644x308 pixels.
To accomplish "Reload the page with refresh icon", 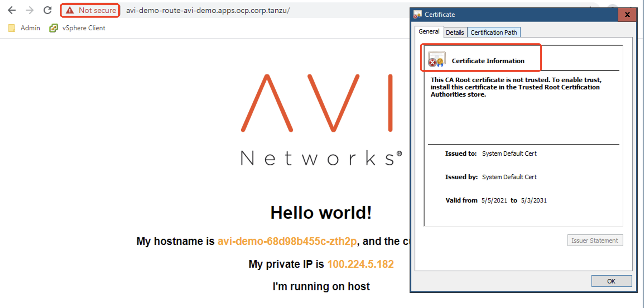I will 47,10.
